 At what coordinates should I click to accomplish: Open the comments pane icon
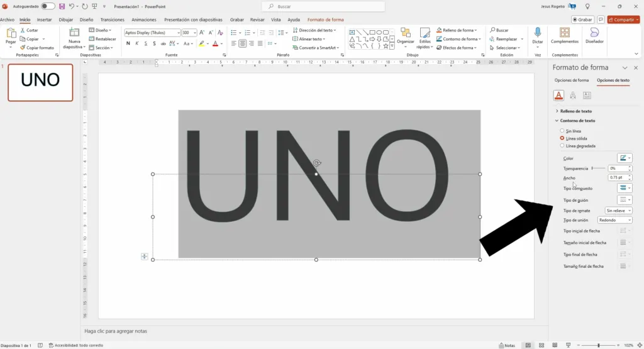click(x=601, y=19)
